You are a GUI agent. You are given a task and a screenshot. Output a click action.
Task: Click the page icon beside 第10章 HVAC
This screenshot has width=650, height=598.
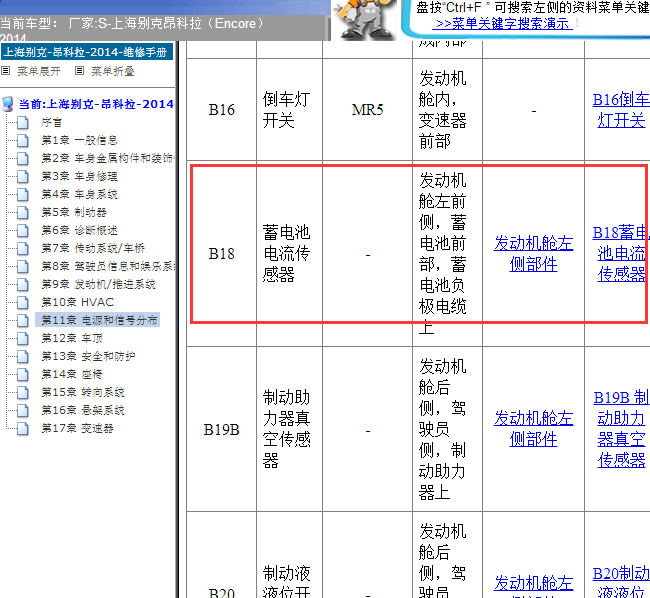[23, 303]
